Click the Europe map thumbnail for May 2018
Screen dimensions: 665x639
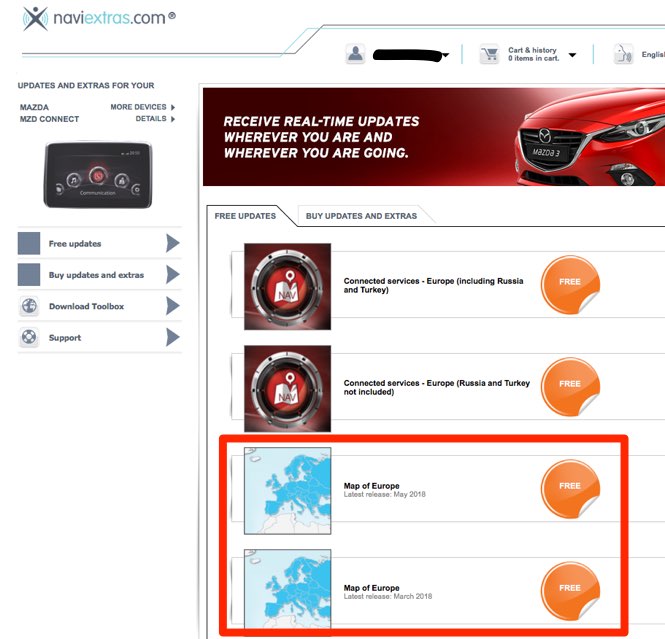(288, 491)
